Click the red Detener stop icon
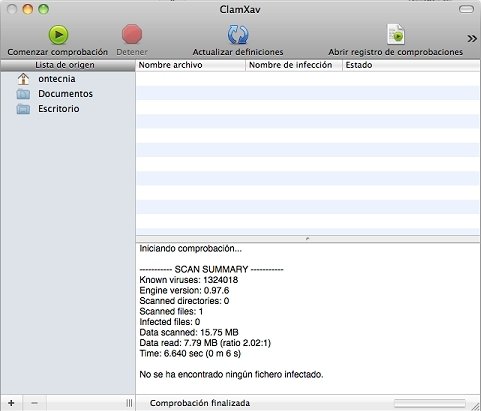This screenshot has width=481, height=411. [x=132, y=34]
